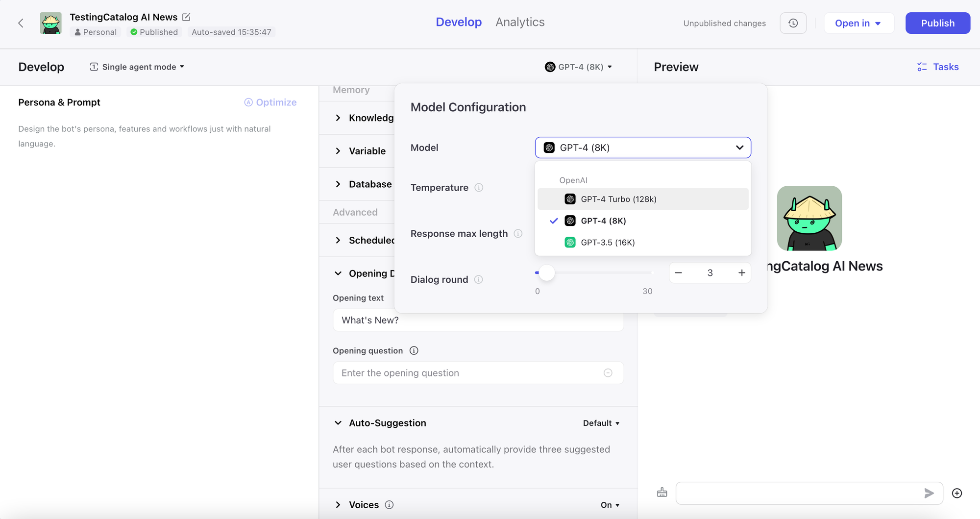
Task: Click the Published status badge
Action: (x=154, y=32)
